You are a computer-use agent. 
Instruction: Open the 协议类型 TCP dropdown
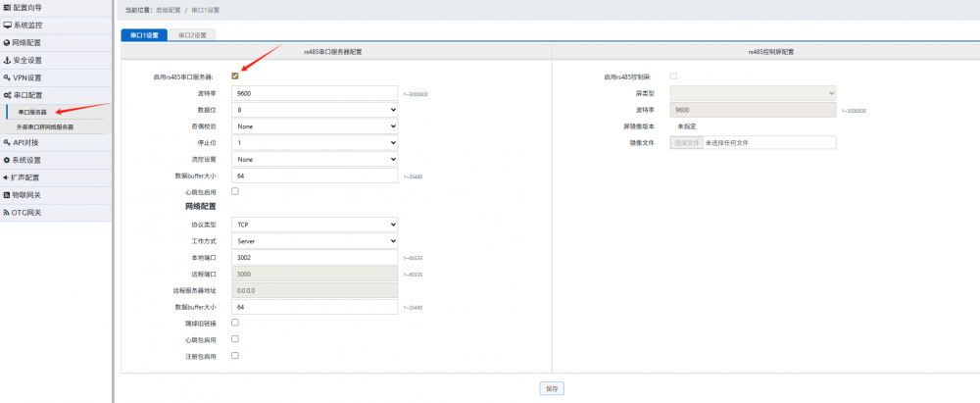click(315, 225)
